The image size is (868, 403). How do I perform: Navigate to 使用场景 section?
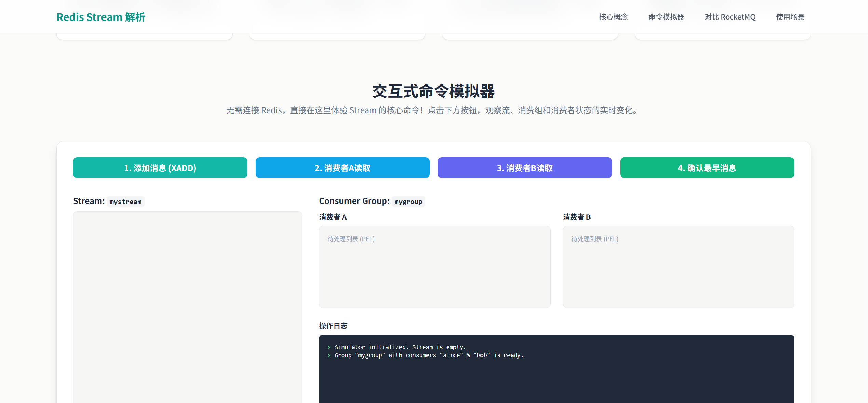[x=790, y=17]
